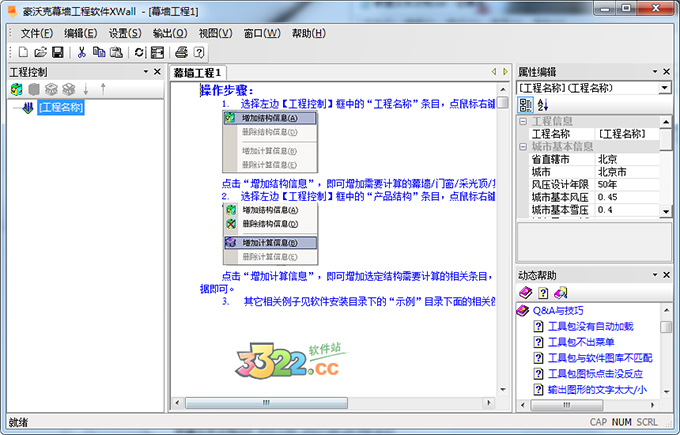This screenshot has width=680, height=435.
Task: Click the second gray stacked-box icon in 工程控制
Action: pyautogui.click(x=69, y=89)
